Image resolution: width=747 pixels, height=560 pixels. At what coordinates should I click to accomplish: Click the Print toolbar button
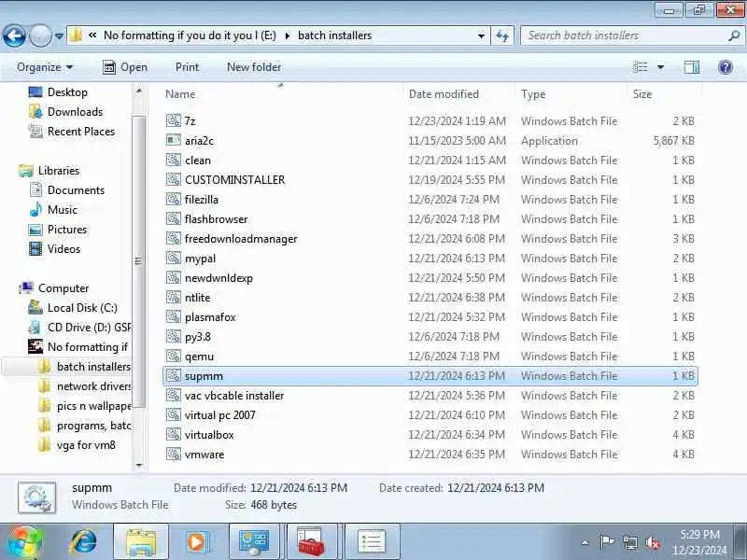coord(188,67)
